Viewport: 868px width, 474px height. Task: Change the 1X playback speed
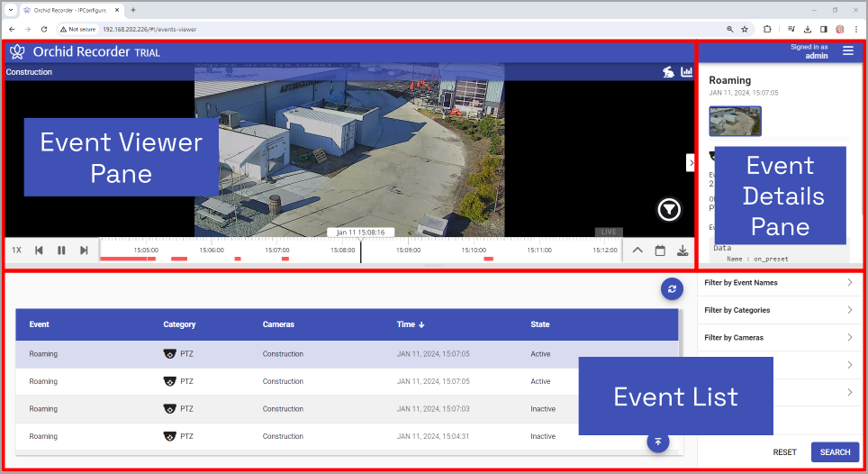click(16, 251)
